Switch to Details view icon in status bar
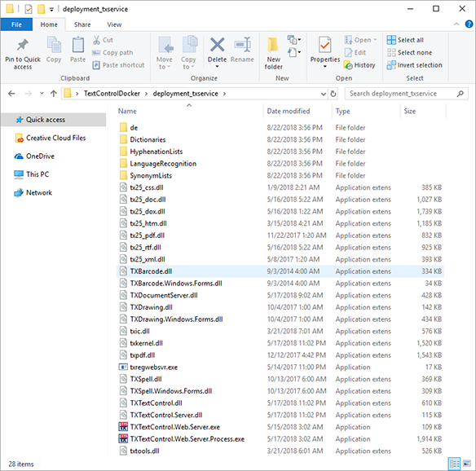This screenshot has height=471, width=476. pyautogui.click(x=455, y=464)
